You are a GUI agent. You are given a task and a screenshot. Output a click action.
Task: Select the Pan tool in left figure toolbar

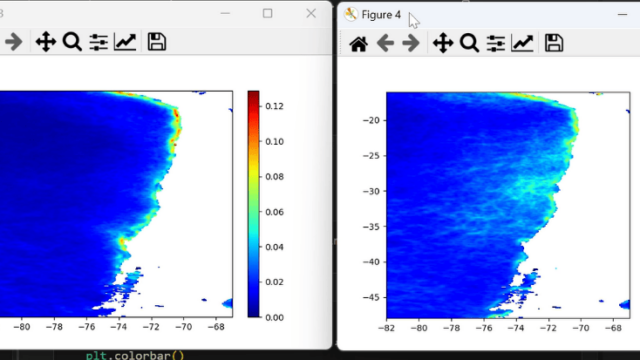coord(46,42)
